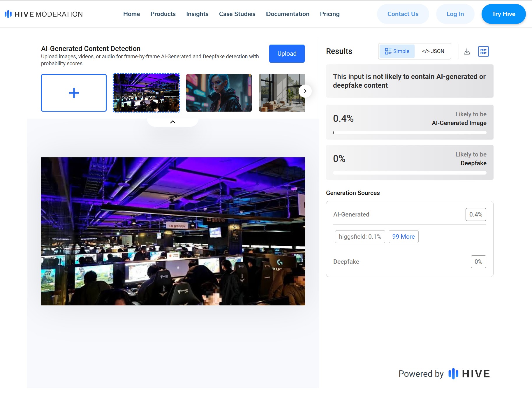Go to Case Studies

[237, 14]
